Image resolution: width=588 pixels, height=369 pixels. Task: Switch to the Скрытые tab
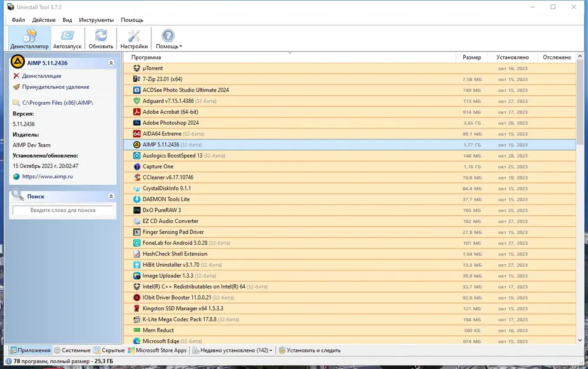pos(109,350)
